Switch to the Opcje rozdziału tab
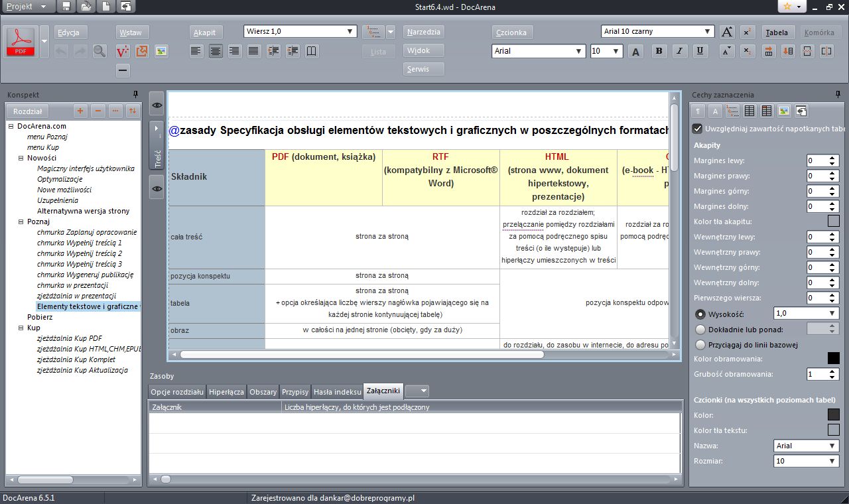Image resolution: width=849 pixels, height=504 pixels. (x=177, y=392)
